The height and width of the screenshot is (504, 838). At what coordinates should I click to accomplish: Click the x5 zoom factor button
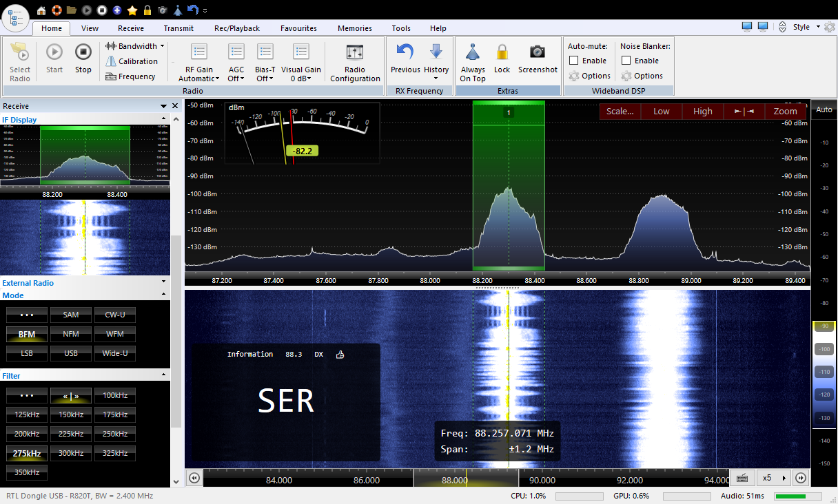tap(773, 478)
